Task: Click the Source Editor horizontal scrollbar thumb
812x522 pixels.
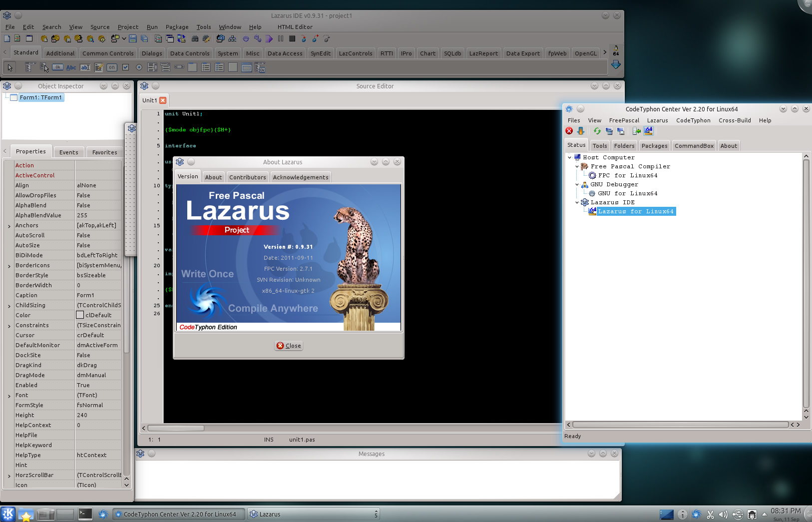Action: click(176, 428)
